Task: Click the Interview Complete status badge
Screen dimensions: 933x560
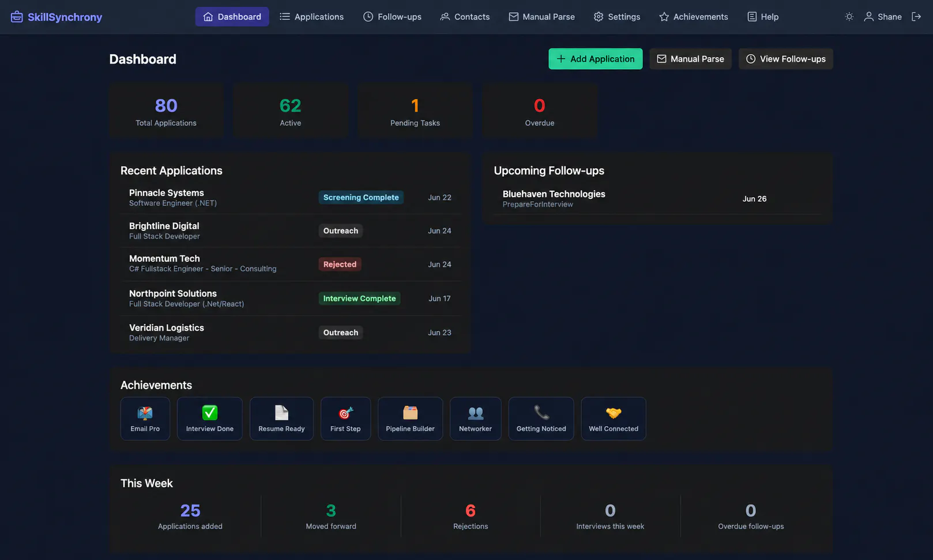Action: 359,298
